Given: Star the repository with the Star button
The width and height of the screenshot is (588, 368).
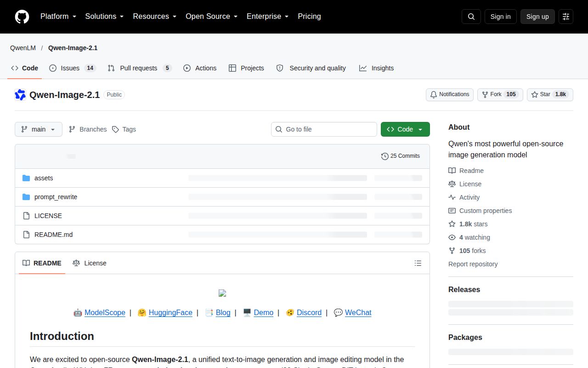Looking at the screenshot, I should click(x=550, y=94).
